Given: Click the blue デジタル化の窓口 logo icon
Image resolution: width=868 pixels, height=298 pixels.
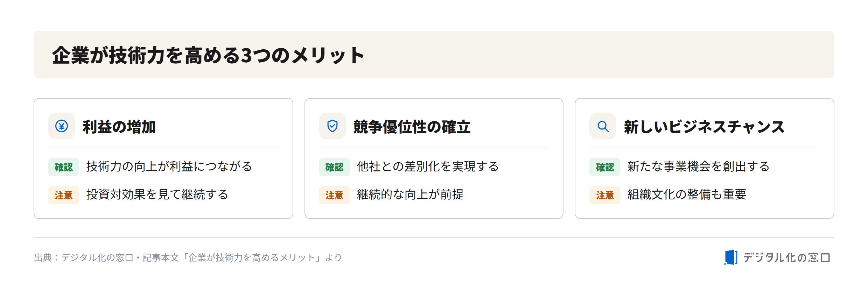Looking at the screenshot, I should click(731, 257).
